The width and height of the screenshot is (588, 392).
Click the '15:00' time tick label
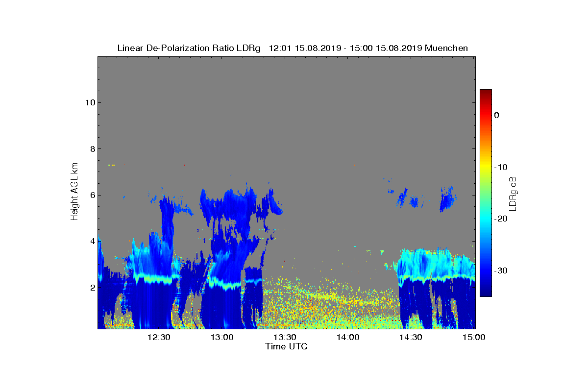[x=473, y=337]
